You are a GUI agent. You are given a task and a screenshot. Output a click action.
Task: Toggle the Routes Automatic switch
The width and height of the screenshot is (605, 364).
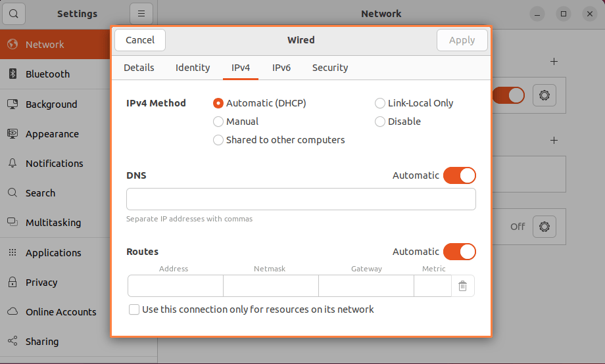pos(460,252)
